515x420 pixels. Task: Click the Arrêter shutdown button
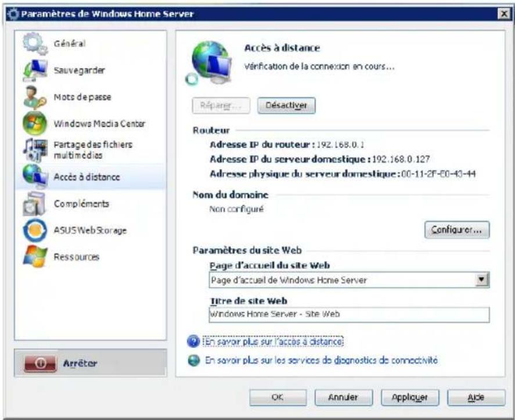click(91, 363)
